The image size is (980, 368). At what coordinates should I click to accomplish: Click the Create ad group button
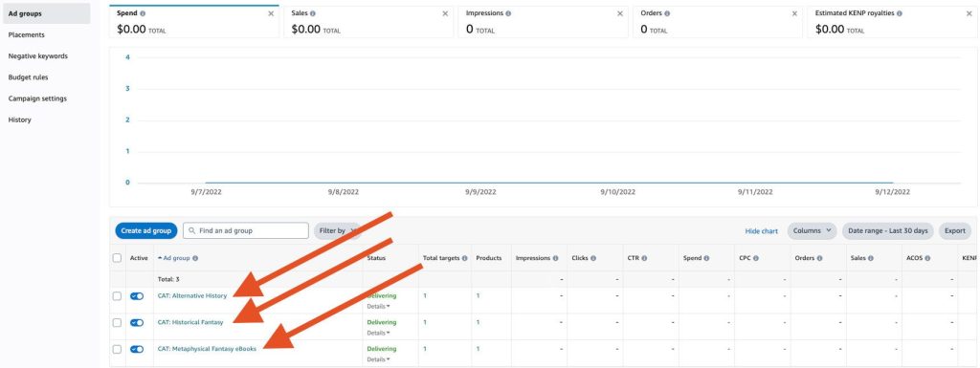click(x=146, y=230)
